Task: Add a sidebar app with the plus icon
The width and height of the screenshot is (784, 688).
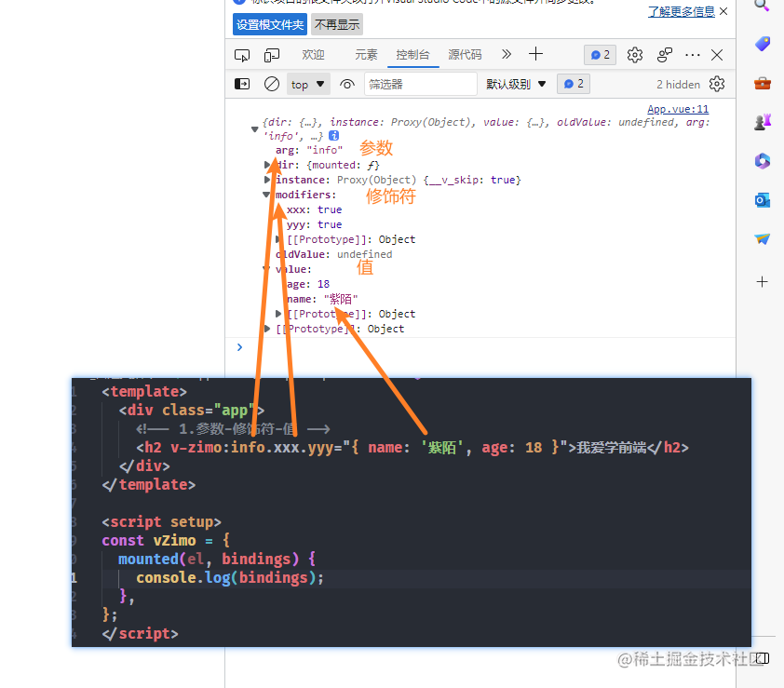Action: [x=762, y=282]
